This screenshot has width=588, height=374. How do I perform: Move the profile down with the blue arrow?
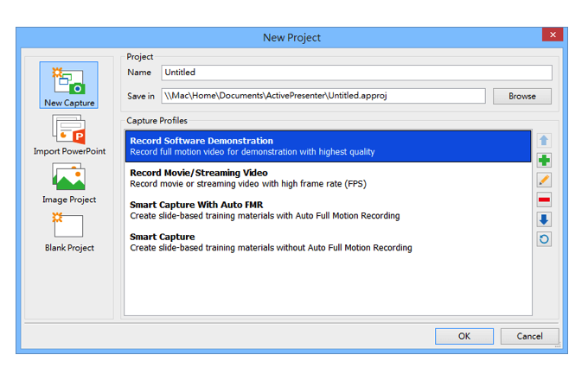click(x=544, y=219)
